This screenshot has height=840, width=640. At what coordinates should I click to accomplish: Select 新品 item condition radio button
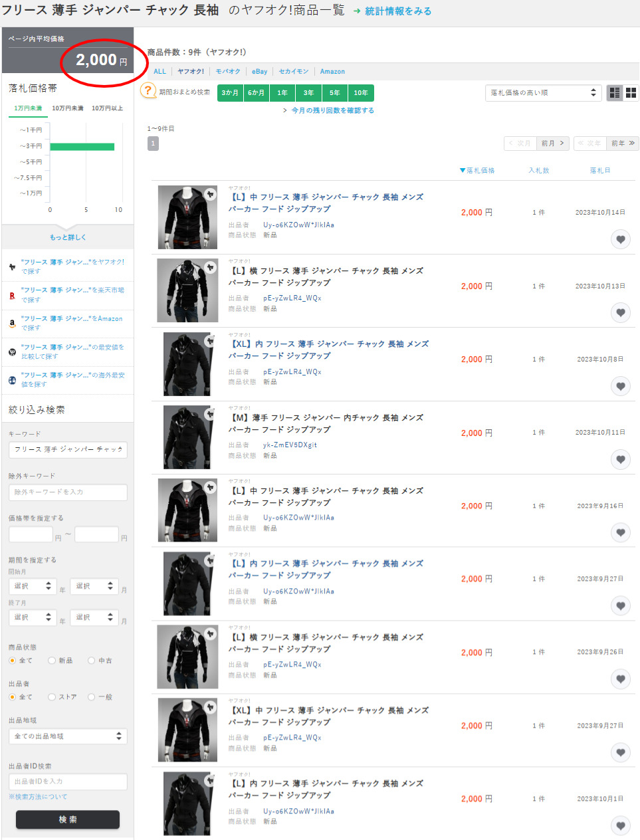(x=52, y=661)
